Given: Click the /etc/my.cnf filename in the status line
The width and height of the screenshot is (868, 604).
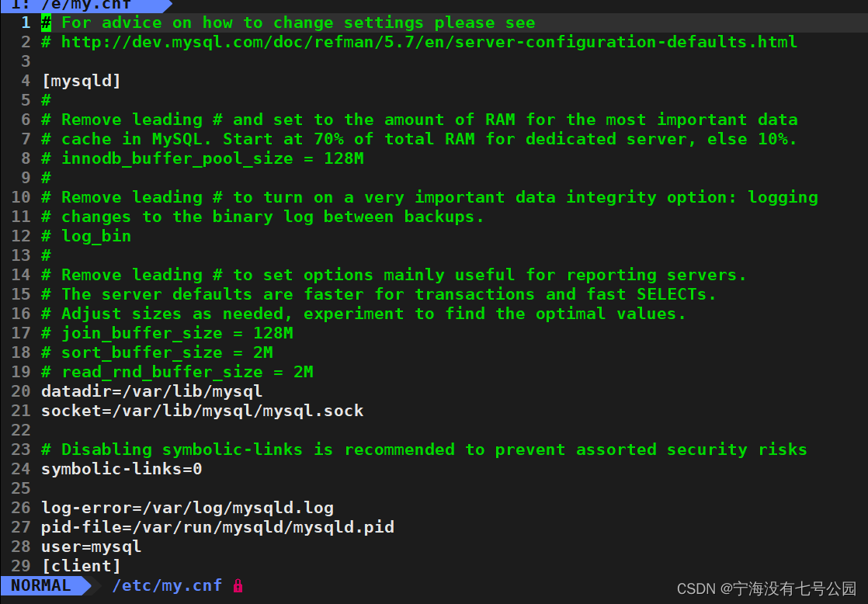Looking at the screenshot, I should click(x=167, y=585).
